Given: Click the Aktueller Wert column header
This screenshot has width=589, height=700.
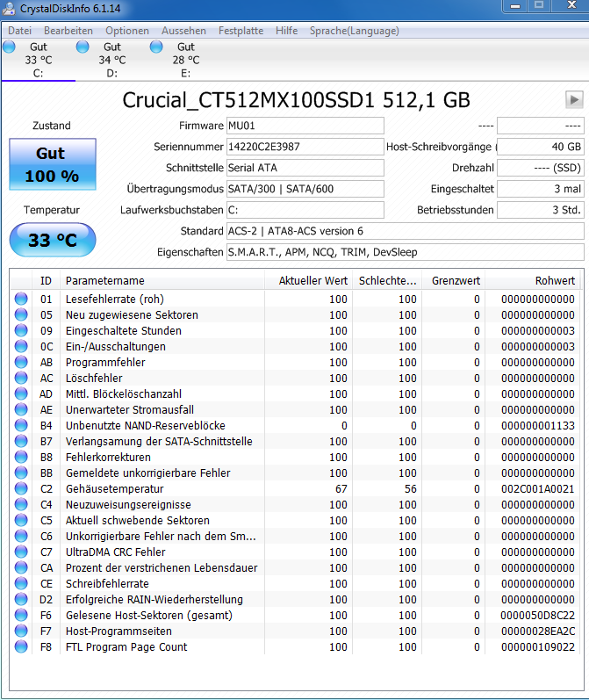Looking at the screenshot, I should click(x=308, y=281).
